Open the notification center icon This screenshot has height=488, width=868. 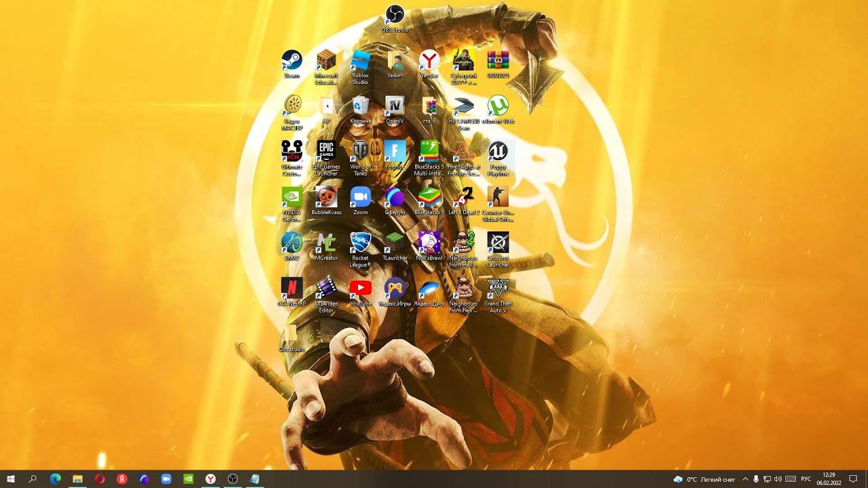click(853, 479)
